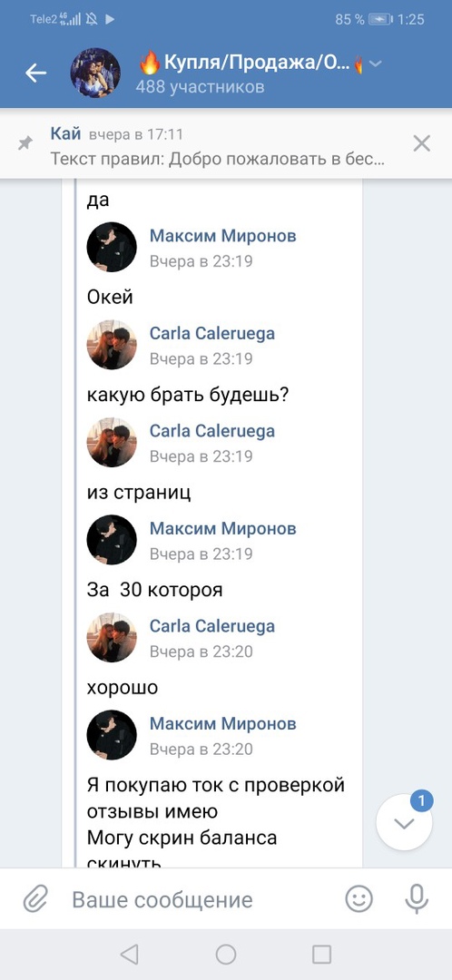Tap Android back navigation triangle
The image size is (452, 980).
point(129,955)
